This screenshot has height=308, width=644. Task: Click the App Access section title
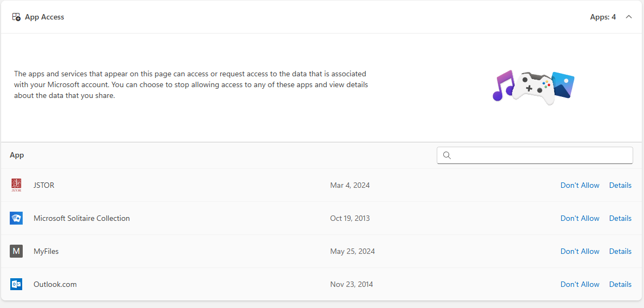click(x=44, y=17)
